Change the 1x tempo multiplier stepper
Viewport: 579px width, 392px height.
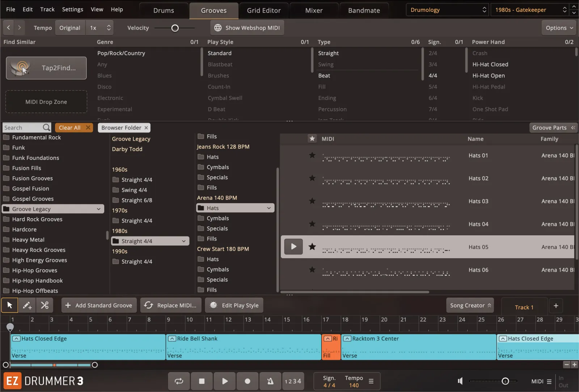click(109, 28)
